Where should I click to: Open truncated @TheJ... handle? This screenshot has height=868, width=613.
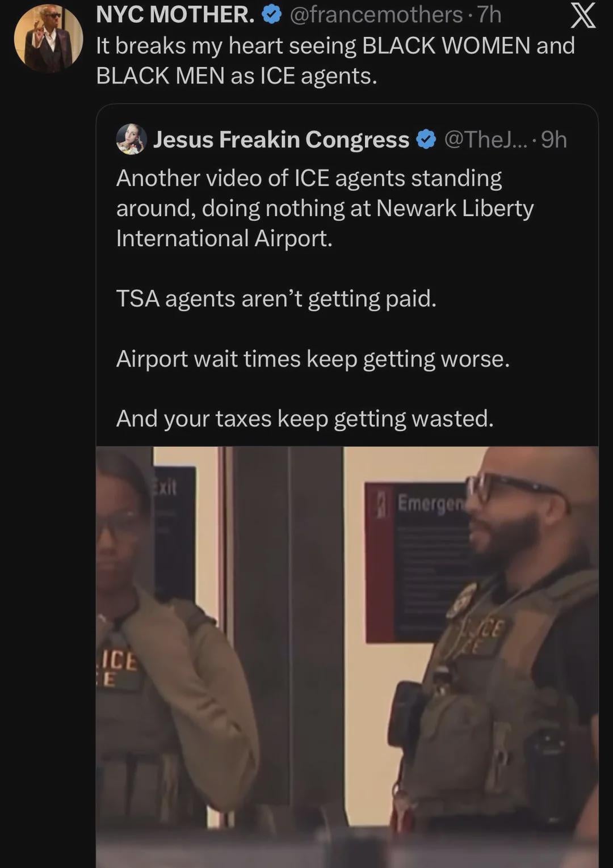(x=485, y=140)
